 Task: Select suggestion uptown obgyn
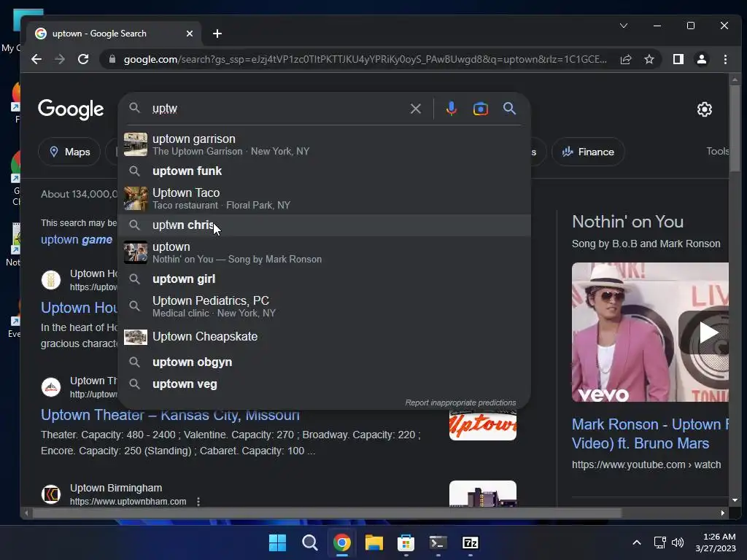325,362
